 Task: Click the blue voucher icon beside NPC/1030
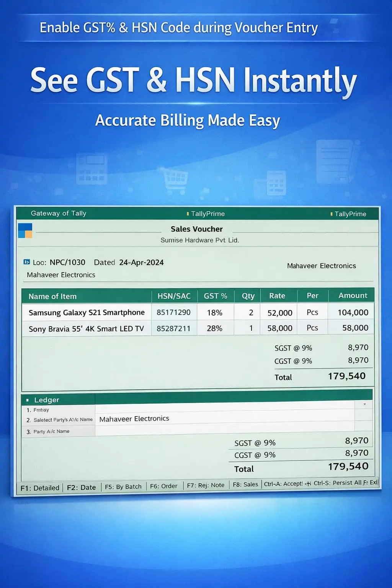tap(27, 262)
